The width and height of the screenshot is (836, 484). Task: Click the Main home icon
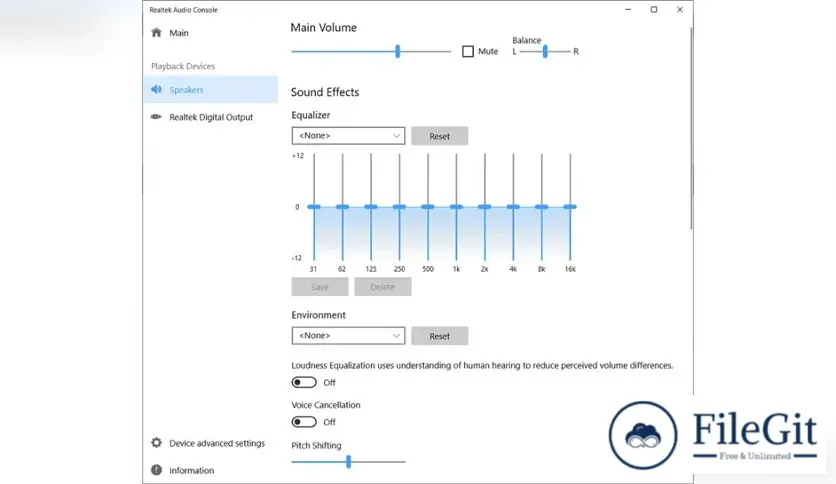[x=156, y=33]
